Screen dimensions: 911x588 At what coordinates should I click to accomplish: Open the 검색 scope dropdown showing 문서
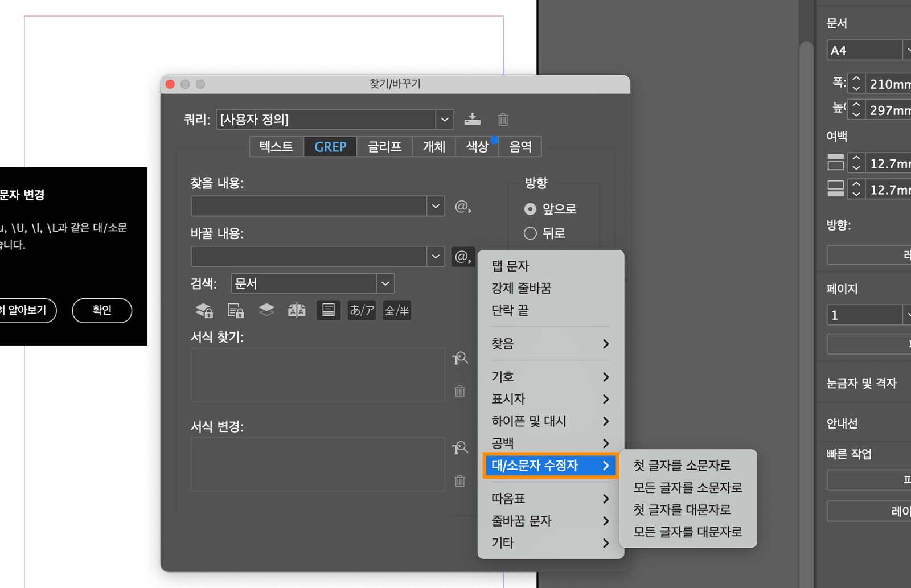click(x=385, y=283)
